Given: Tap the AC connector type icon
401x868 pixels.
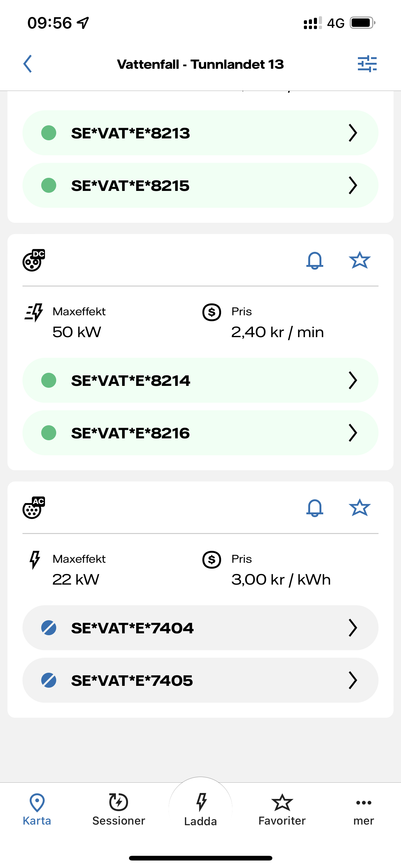Looking at the screenshot, I should pyautogui.click(x=34, y=507).
